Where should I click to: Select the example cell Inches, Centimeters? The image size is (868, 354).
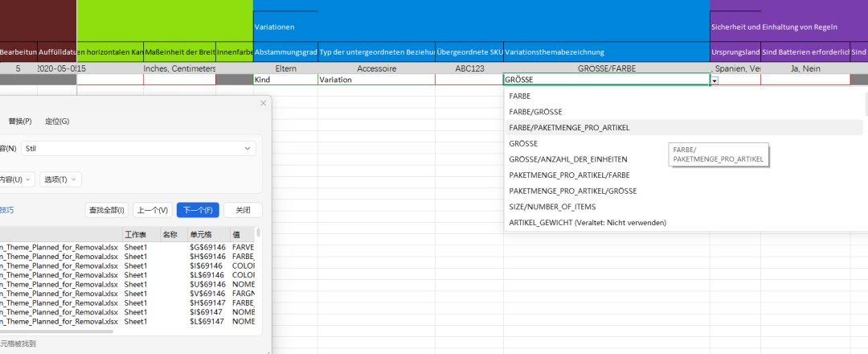click(x=179, y=68)
